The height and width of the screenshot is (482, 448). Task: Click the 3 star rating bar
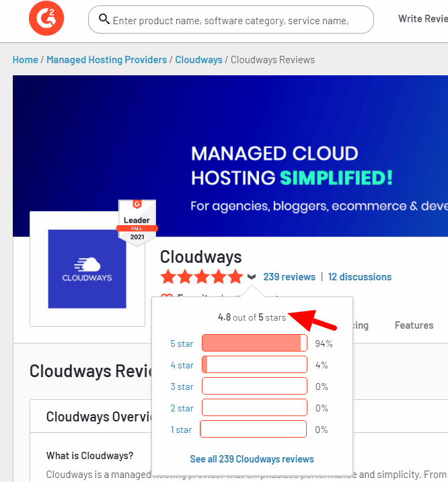point(254,386)
